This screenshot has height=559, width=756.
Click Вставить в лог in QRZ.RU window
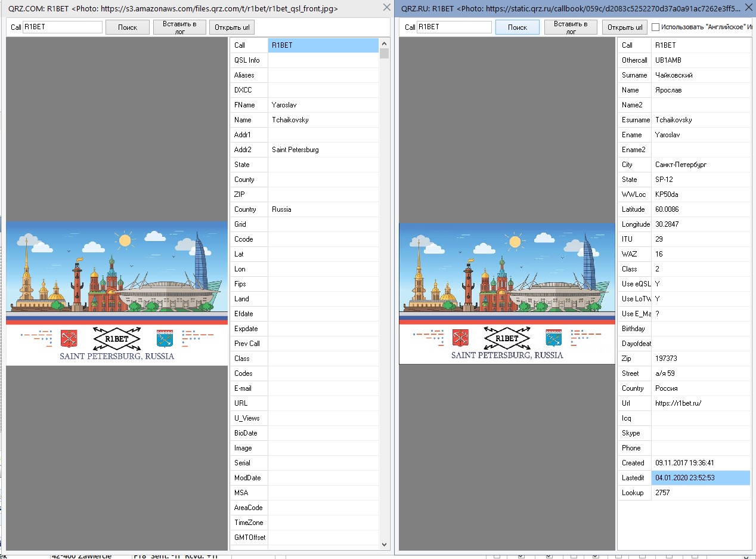(571, 27)
